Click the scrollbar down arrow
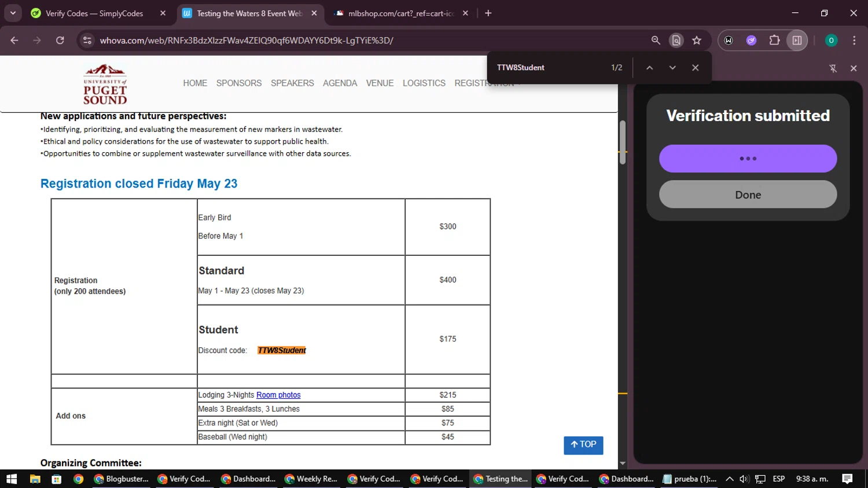 (623, 463)
